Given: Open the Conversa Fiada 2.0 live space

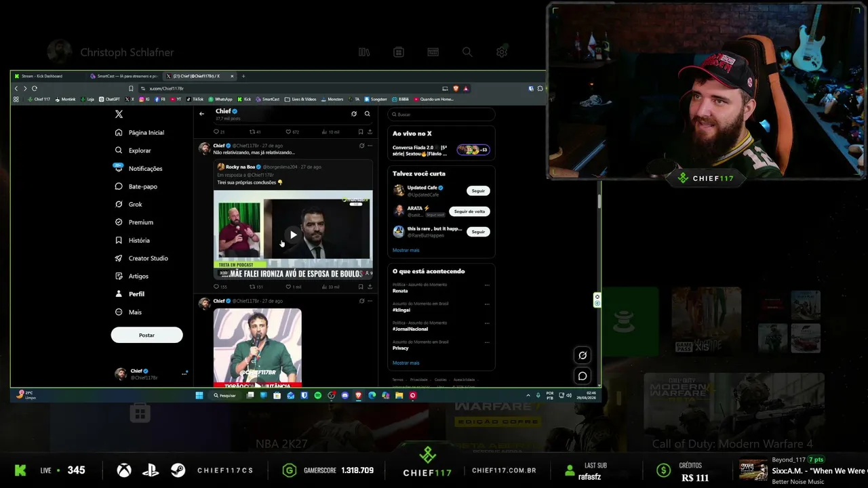Looking at the screenshot, I should (x=441, y=149).
